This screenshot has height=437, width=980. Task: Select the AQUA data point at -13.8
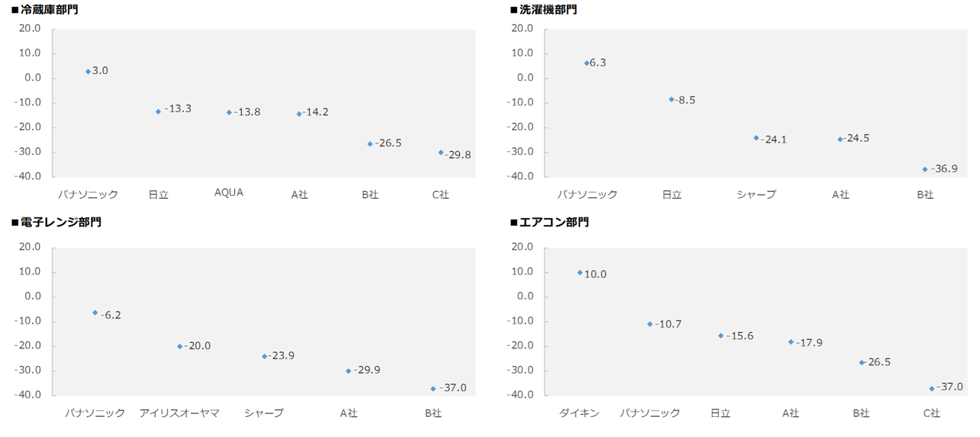pos(229,113)
